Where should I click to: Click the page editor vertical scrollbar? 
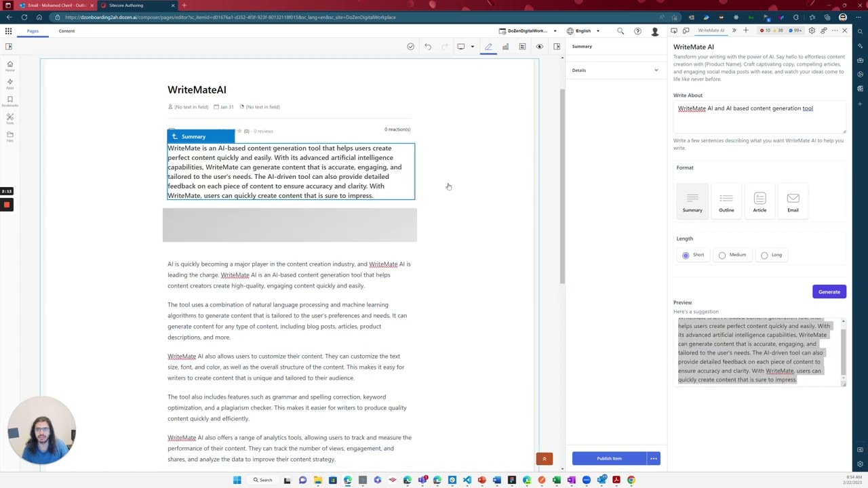[x=561, y=186]
